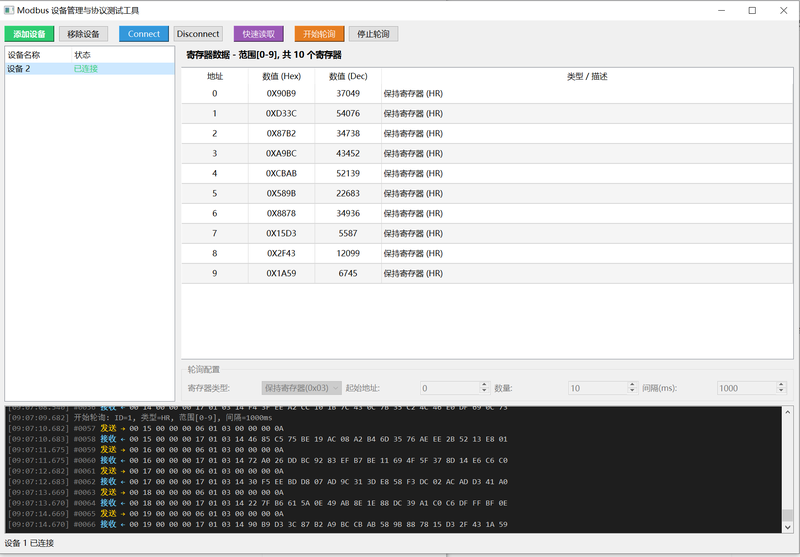Click the log scrollbar thumb
Screen dimensions: 800x557
[788, 515]
